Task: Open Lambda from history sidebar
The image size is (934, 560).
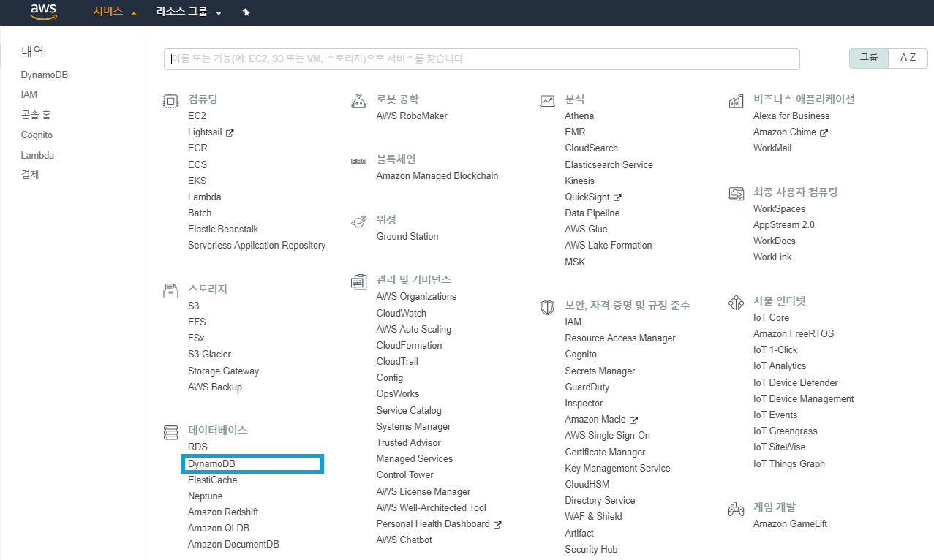Action: [x=37, y=155]
